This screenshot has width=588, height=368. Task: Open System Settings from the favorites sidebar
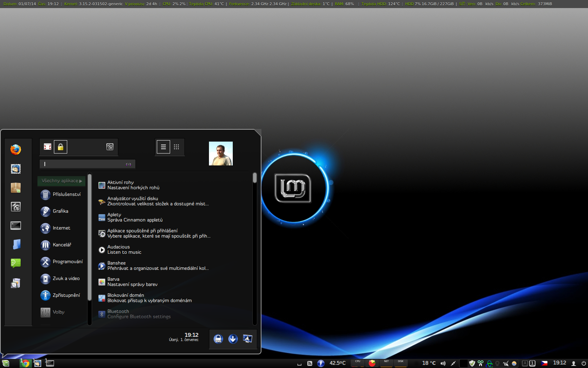click(16, 207)
